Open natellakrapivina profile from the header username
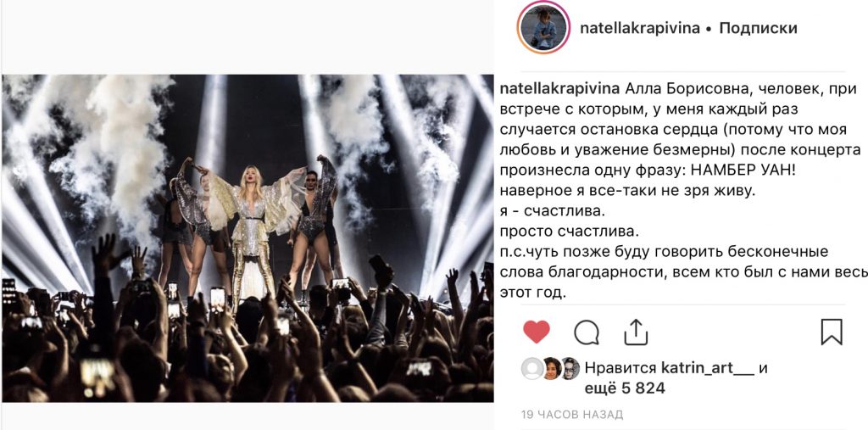This screenshot has height=430, width=868. (x=639, y=28)
